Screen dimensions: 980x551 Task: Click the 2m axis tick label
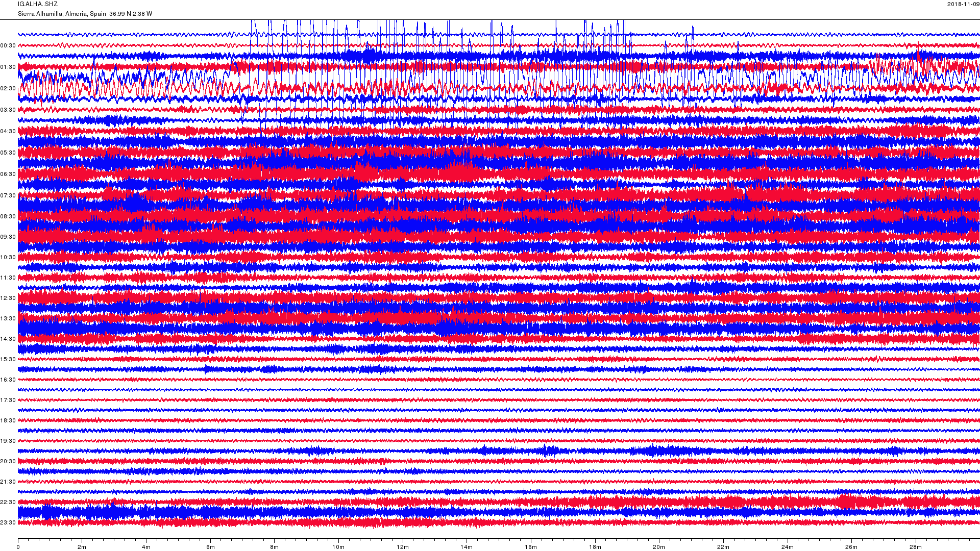tap(82, 547)
